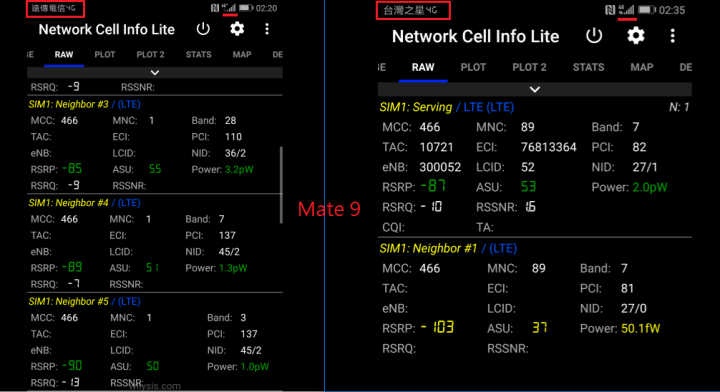This screenshot has width=720, height=392.
Task: Switch to PLOT tab in right screenshot
Action: point(473,67)
